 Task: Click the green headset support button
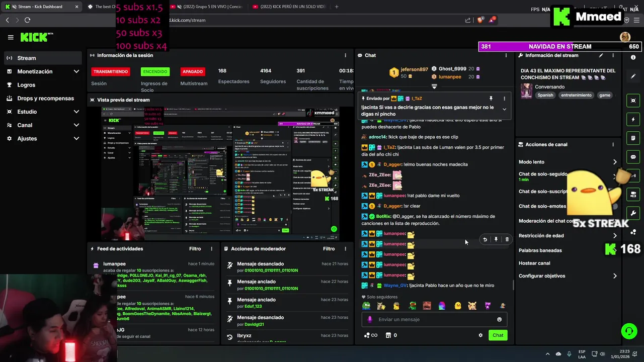point(629,331)
